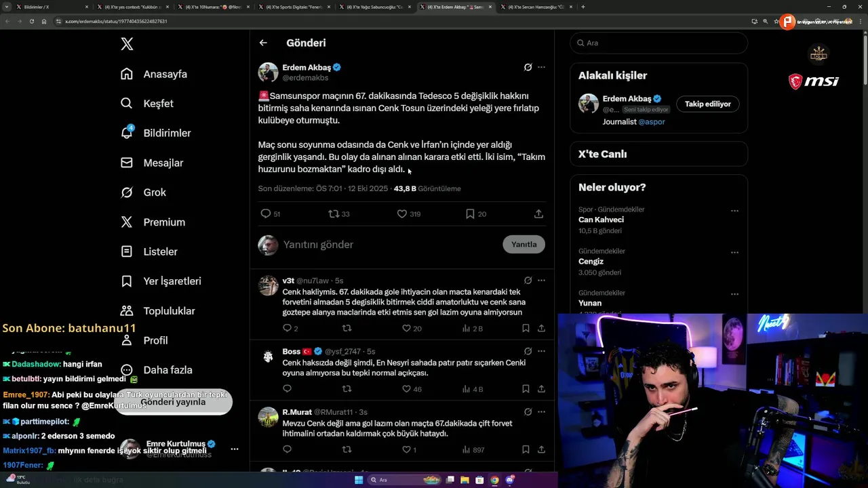Click the Grok icon on v3t's reply
This screenshot has width=868, height=488.
click(x=528, y=280)
